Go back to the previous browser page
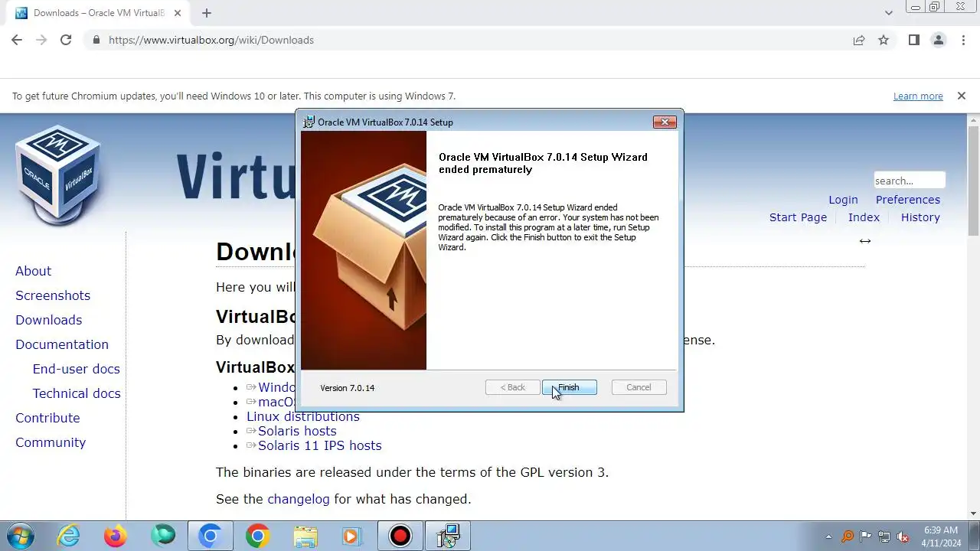This screenshot has height=551, width=980. [17, 40]
